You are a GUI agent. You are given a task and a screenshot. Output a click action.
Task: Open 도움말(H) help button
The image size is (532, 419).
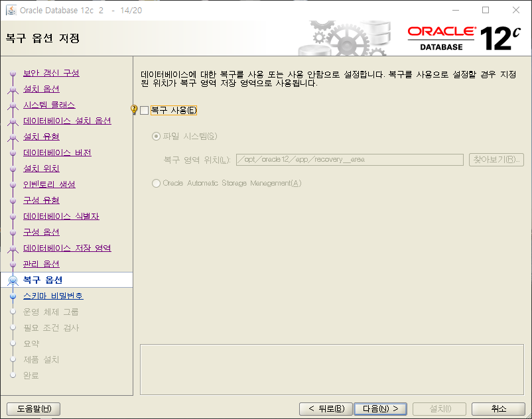[34, 409]
